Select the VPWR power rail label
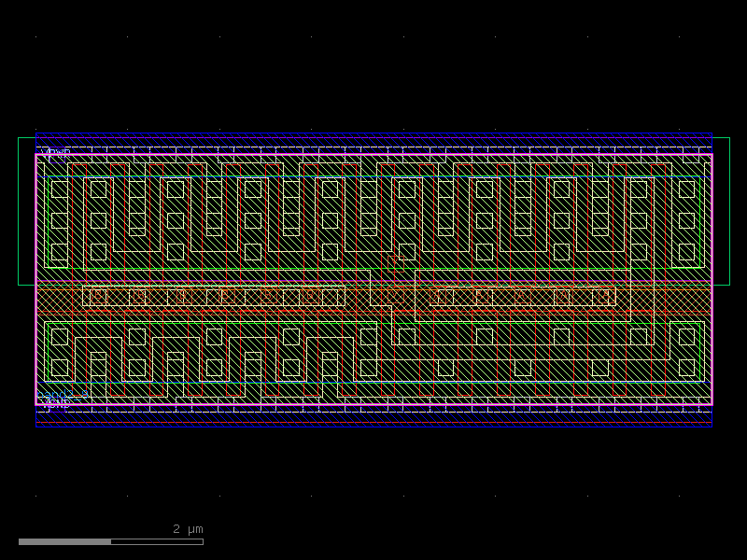The width and height of the screenshot is (747, 560). (56, 152)
